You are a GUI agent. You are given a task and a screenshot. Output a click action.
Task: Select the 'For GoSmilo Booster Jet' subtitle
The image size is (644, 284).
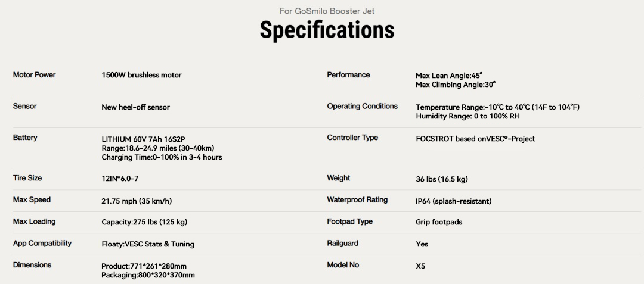click(x=327, y=11)
